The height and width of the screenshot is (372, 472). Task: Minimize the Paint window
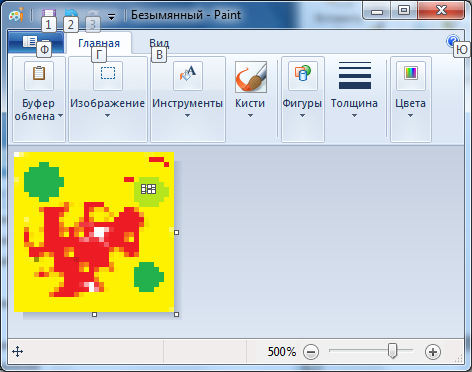pyautogui.click(x=377, y=12)
